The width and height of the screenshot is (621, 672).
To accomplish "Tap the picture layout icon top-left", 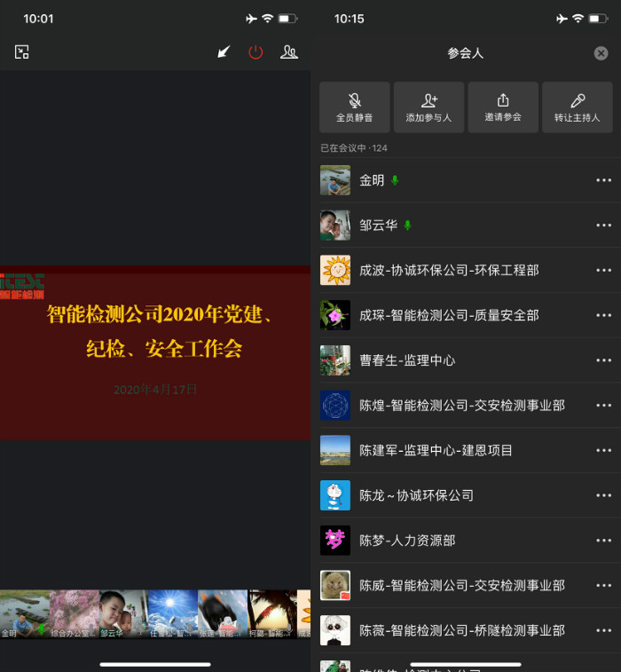I will coord(22,52).
